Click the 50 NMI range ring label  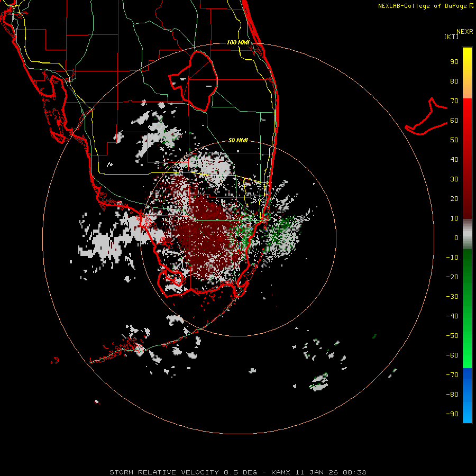coord(238,140)
